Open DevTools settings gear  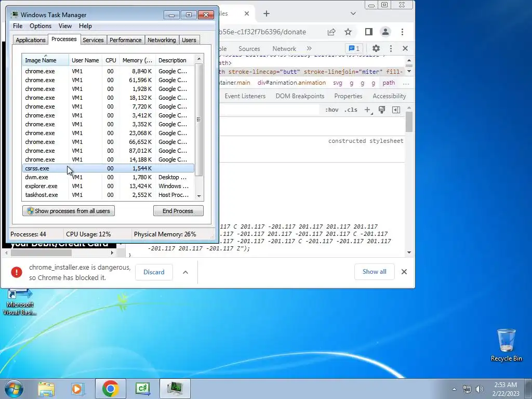click(376, 48)
